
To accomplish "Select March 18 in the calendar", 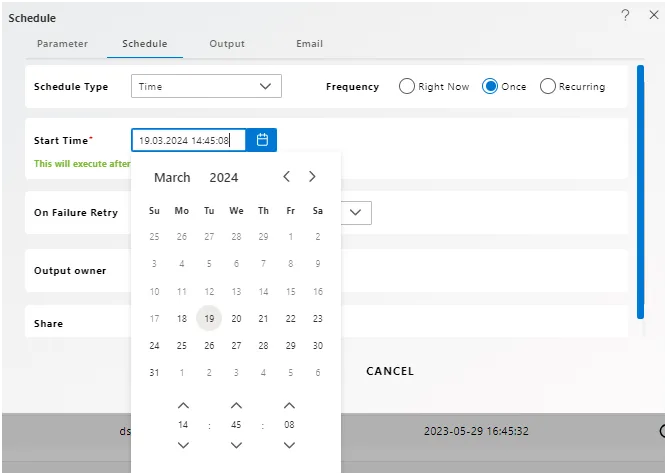I will pyautogui.click(x=182, y=319).
